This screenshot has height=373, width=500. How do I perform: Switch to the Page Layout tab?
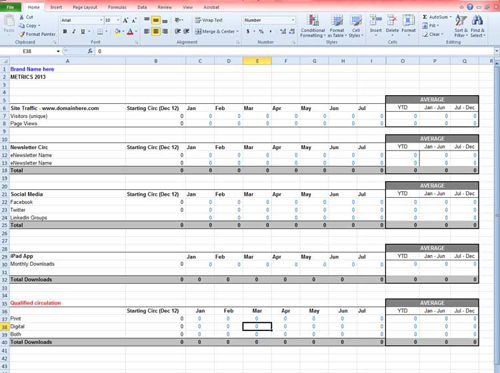(85, 7)
